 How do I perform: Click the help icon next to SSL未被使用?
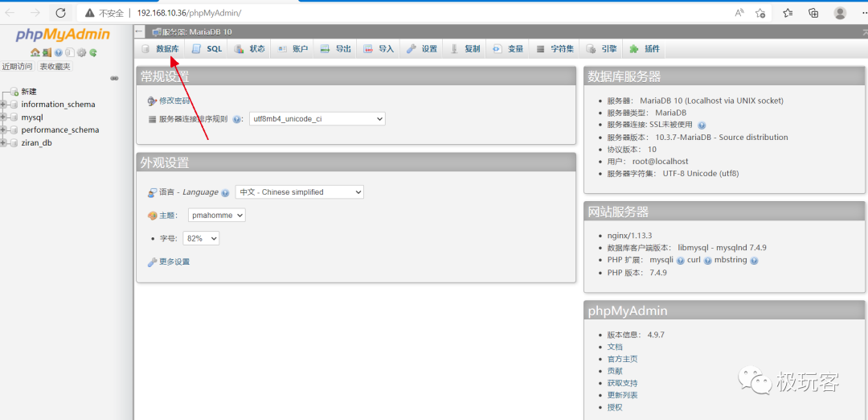[702, 126]
